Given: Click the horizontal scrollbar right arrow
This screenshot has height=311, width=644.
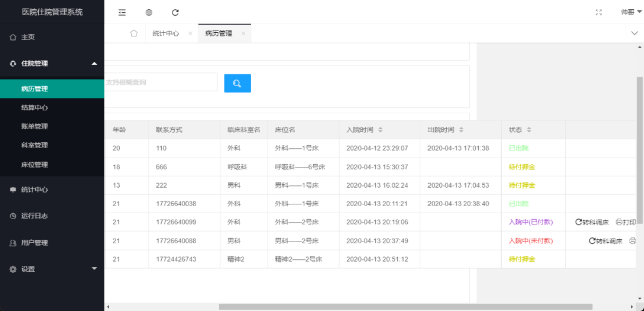Looking at the screenshot, I should (x=633, y=306).
